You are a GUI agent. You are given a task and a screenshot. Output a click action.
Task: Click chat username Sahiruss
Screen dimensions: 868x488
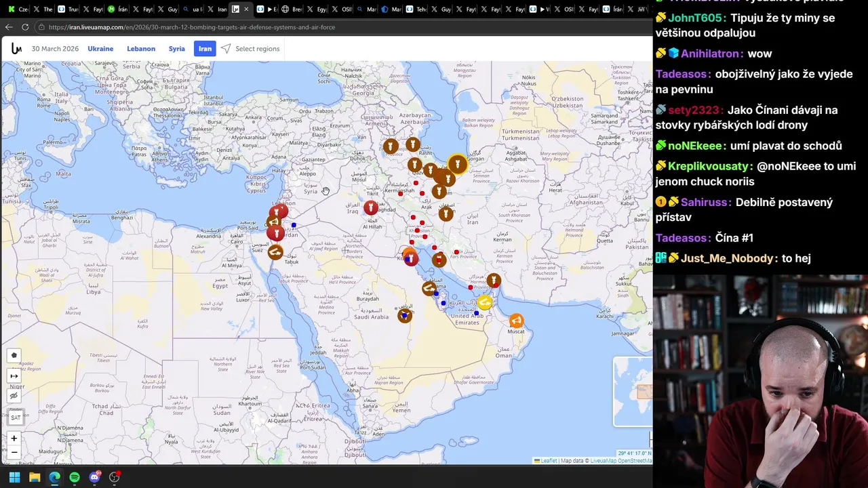coord(705,202)
